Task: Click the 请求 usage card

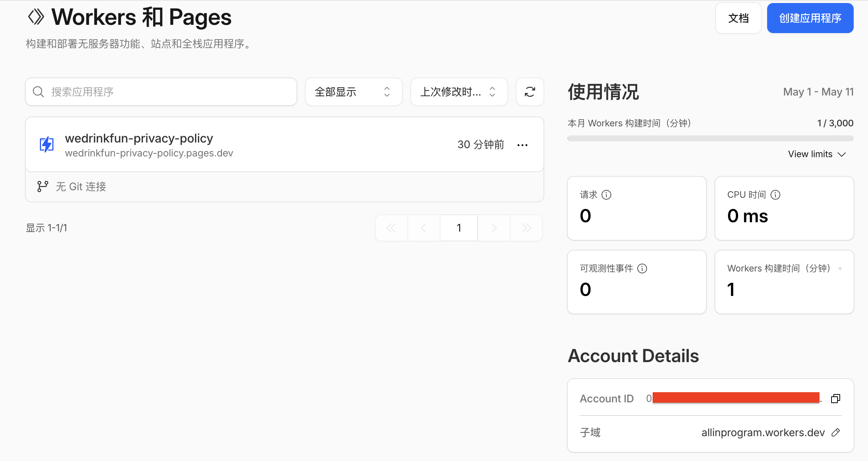Action: point(637,208)
